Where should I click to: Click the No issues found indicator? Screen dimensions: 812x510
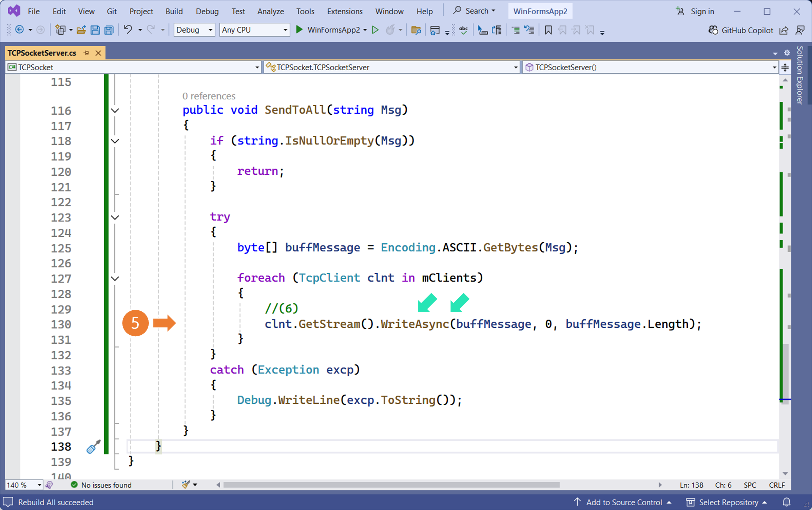coord(101,485)
